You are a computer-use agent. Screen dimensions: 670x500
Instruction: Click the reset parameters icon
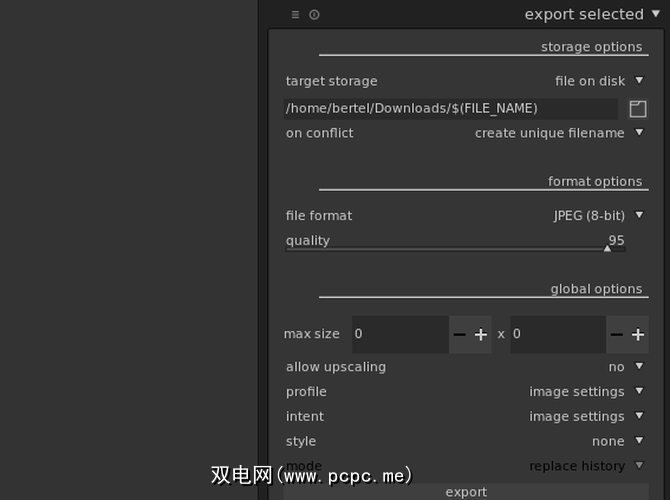pyautogui.click(x=314, y=15)
